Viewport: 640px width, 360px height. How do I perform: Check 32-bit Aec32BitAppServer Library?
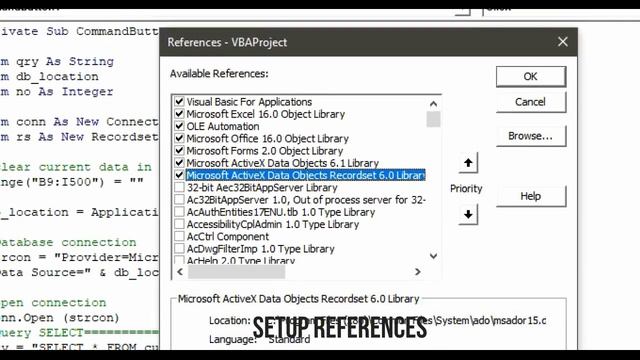click(179, 187)
